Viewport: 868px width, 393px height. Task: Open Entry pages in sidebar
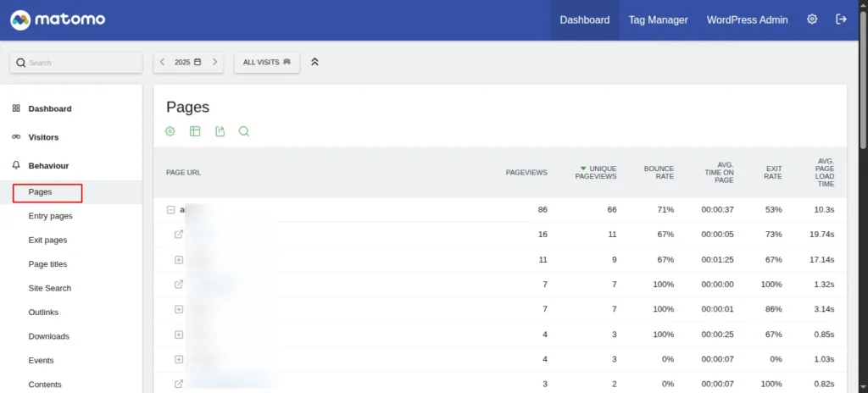[x=50, y=216]
